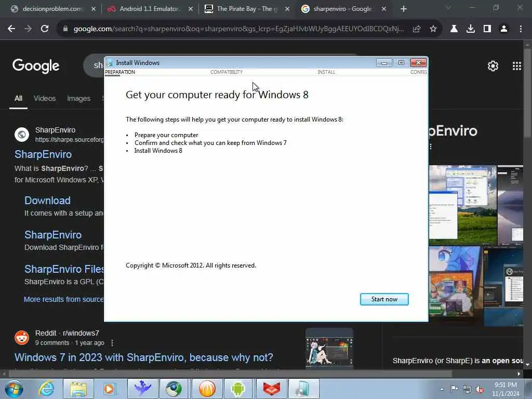Click the horizontal scrollbar right arrow
Image resolution: width=532 pixels, height=399 pixels.
pyautogui.click(x=519, y=374)
